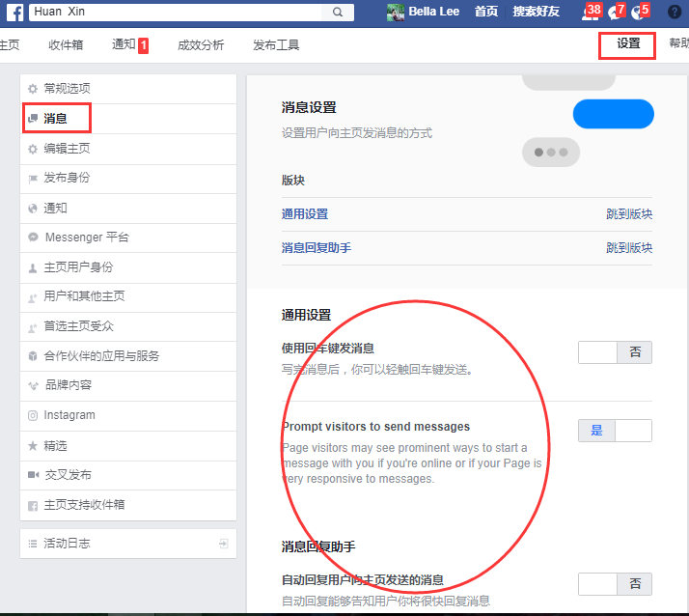Screen dimensions: 689x616
Task: Click the 主页支持收件箱 Facebook icon
Action: [33, 506]
